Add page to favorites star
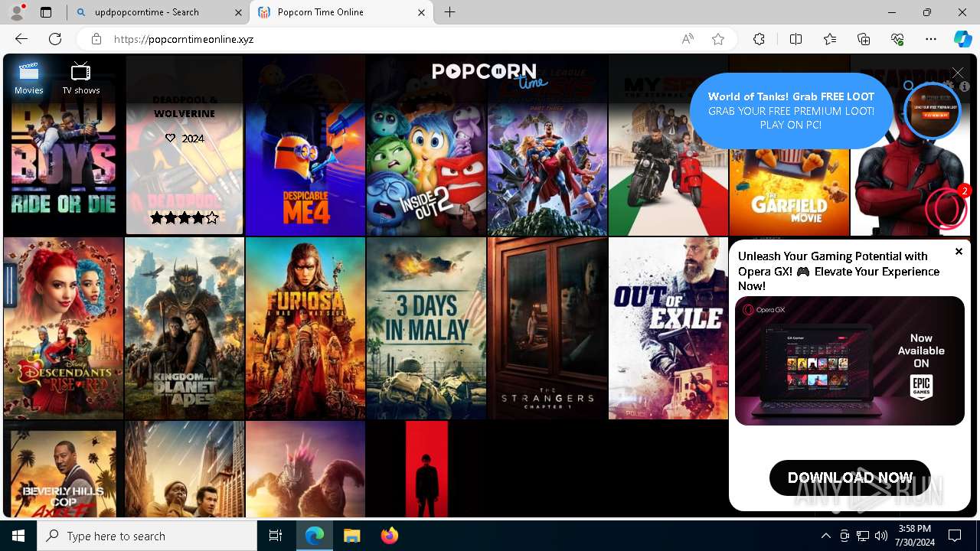Screen dimensions: 980x551 (x=718, y=39)
